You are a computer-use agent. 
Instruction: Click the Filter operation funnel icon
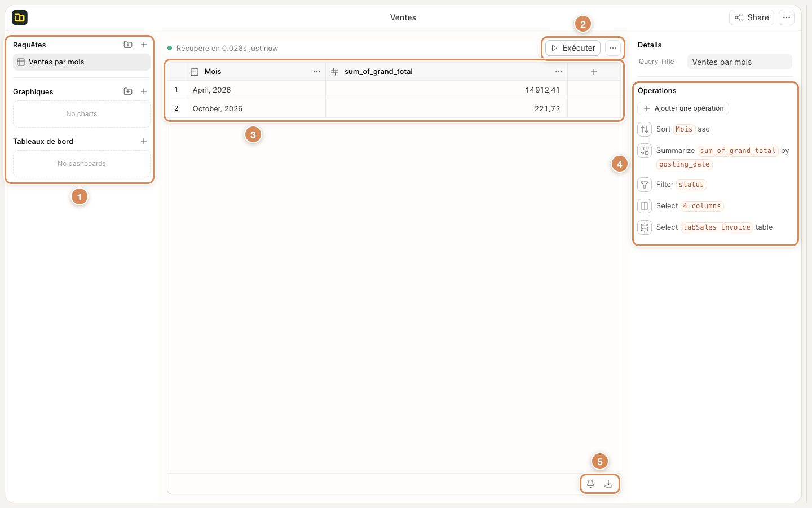pos(645,185)
